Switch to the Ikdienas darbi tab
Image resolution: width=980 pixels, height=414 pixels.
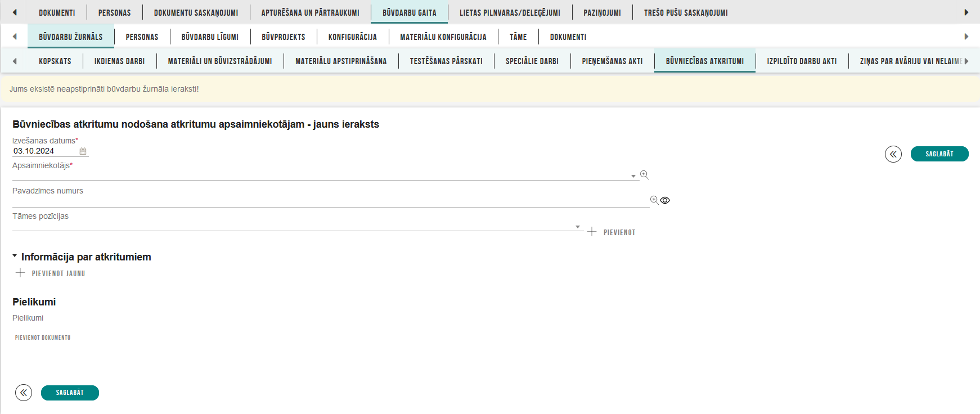point(119,61)
